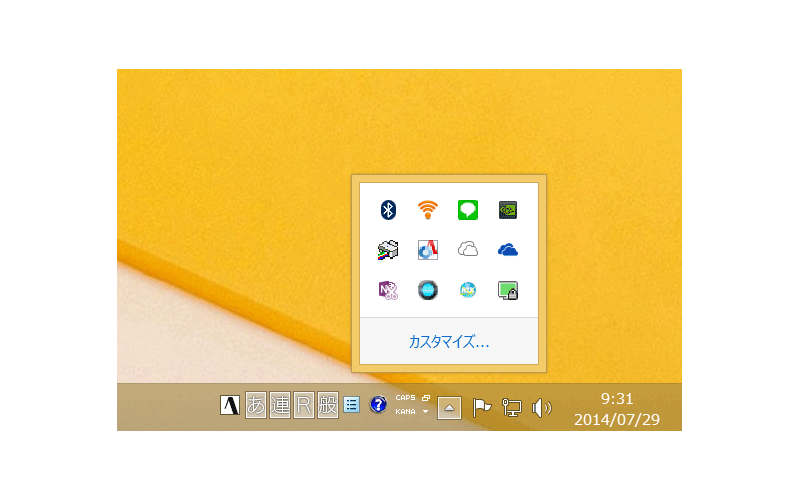Toggle the R romaji input button
This screenshot has width=800, height=500.
click(x=304, y=406)
